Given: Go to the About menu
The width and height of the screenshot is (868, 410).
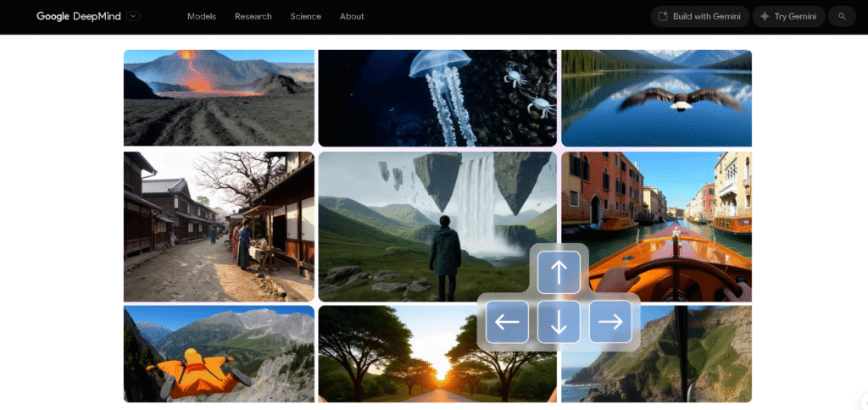Looking at the screenshot, I should tap(352, 16).
